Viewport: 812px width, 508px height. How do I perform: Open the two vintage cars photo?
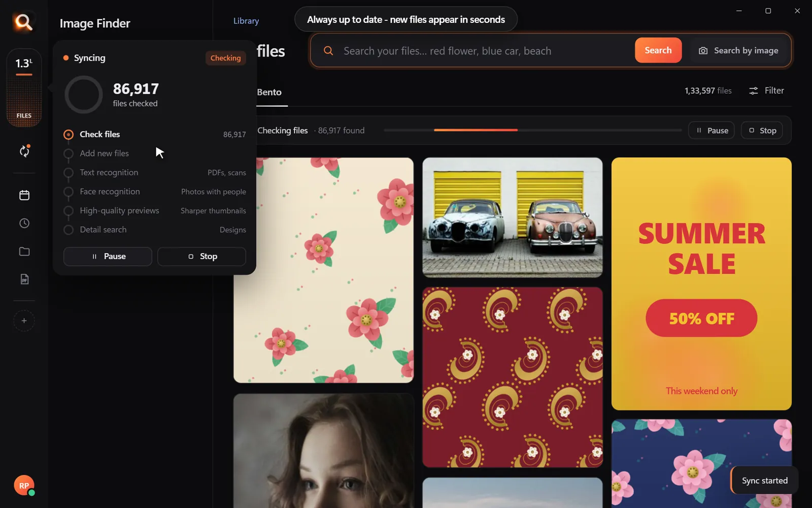[513, 217]
